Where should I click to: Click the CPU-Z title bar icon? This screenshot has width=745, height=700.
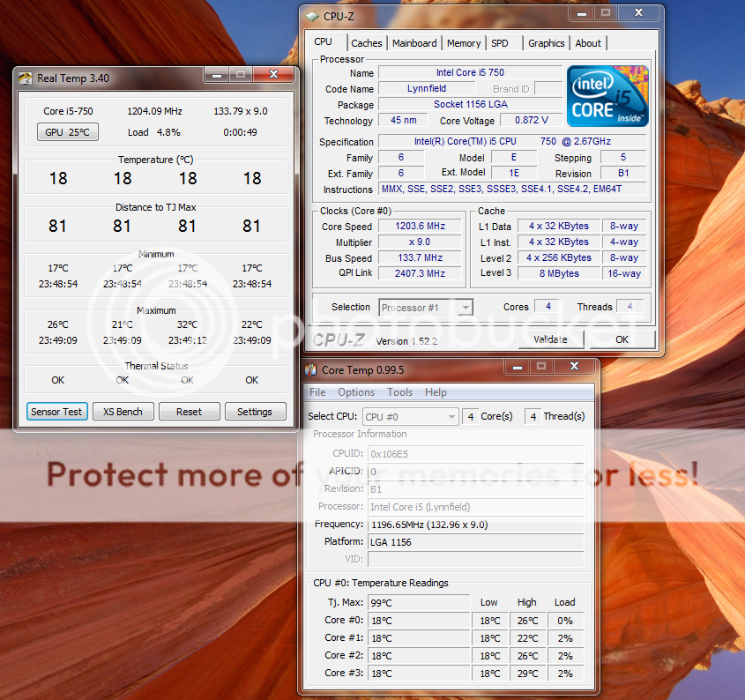[x=312, y=15]
